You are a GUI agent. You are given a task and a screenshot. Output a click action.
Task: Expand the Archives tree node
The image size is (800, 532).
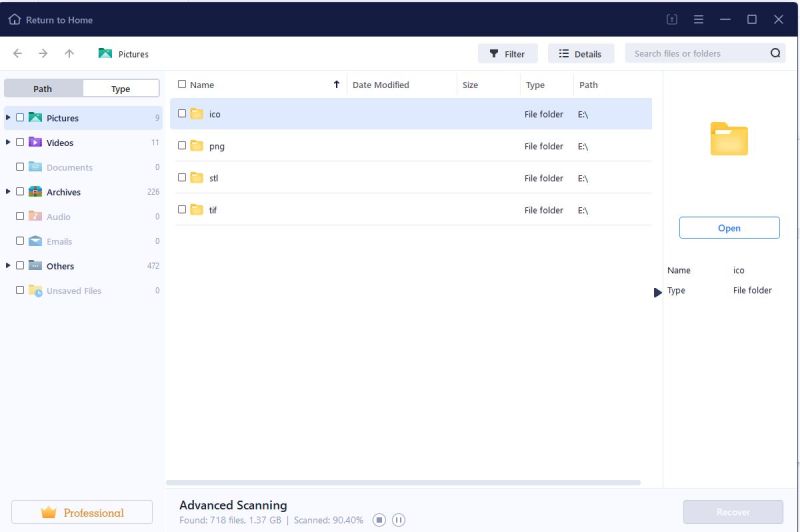pos(9,192)
